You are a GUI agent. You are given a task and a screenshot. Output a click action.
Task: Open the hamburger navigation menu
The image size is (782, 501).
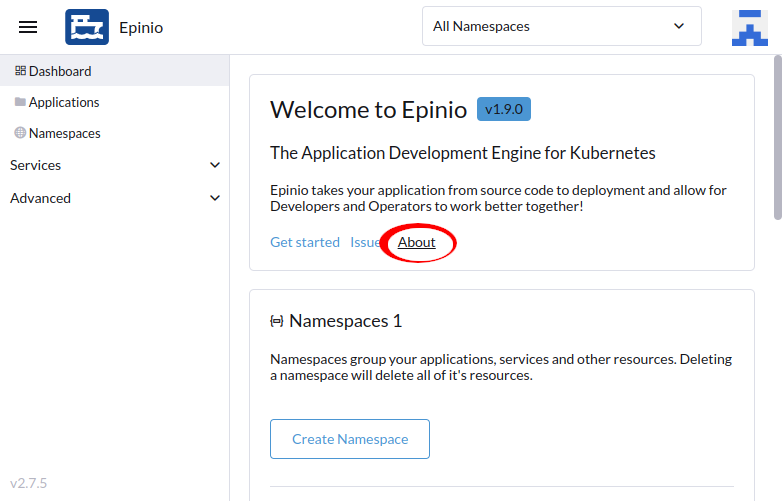(x=28, y=27)
